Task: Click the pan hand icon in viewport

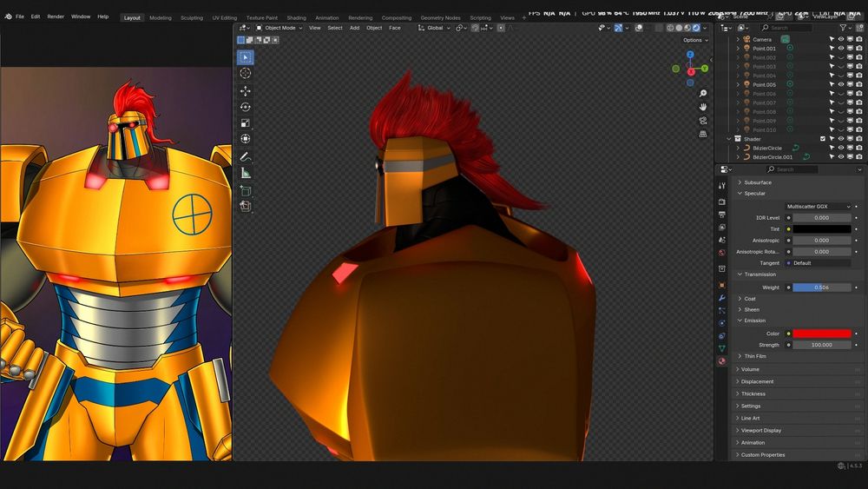Action: tap(703, 107)
